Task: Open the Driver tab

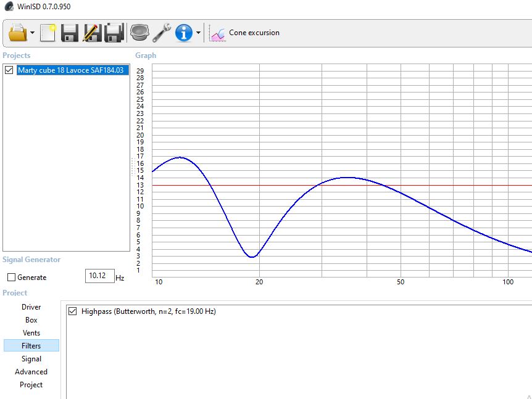Action: pos(31,306)
